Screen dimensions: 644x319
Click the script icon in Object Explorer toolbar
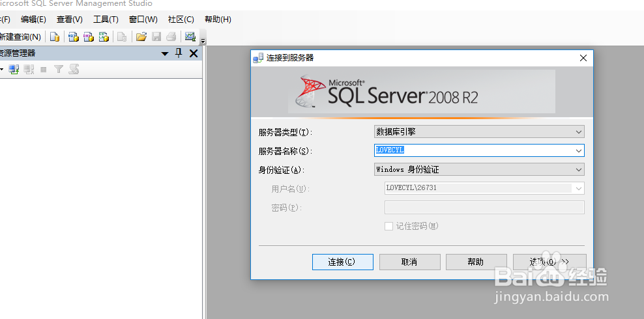74,70
